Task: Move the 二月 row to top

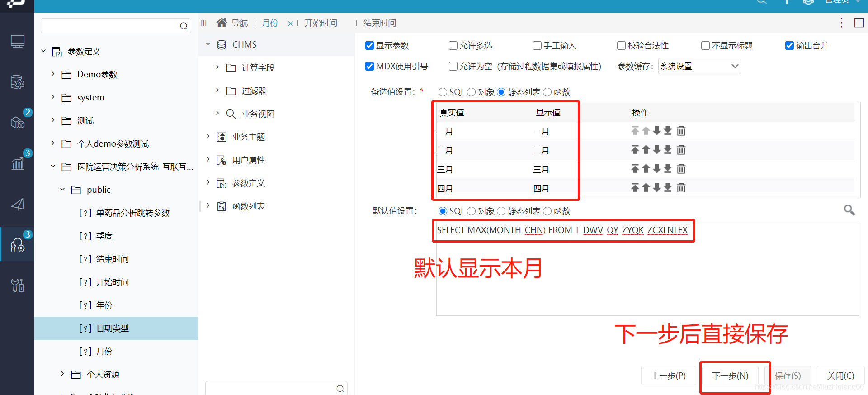Action: [x=635, y=150]
